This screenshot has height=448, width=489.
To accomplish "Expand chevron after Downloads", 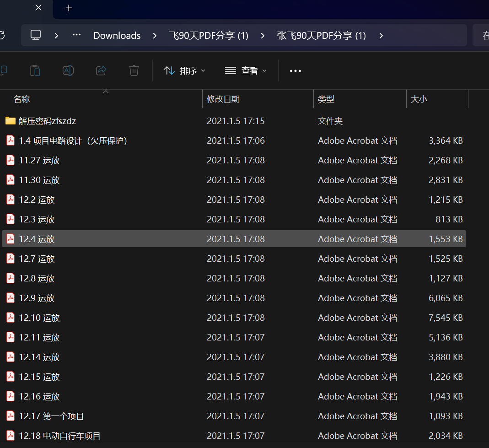I will 155,36.
